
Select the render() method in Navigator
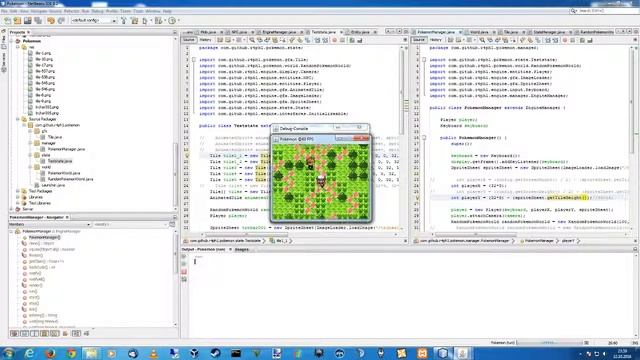click(36, 285)
